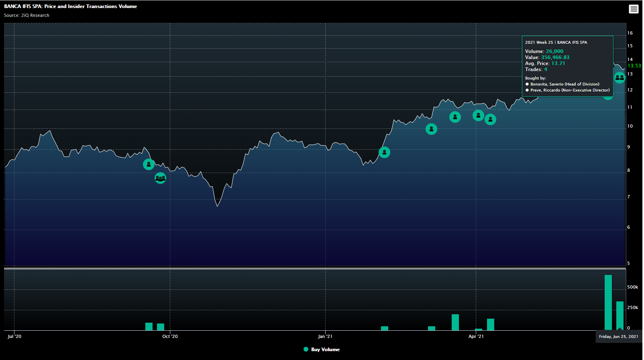The image size is (644, 360).
Task: Click the '10' price axis label
Action: (x=630, y=126)
